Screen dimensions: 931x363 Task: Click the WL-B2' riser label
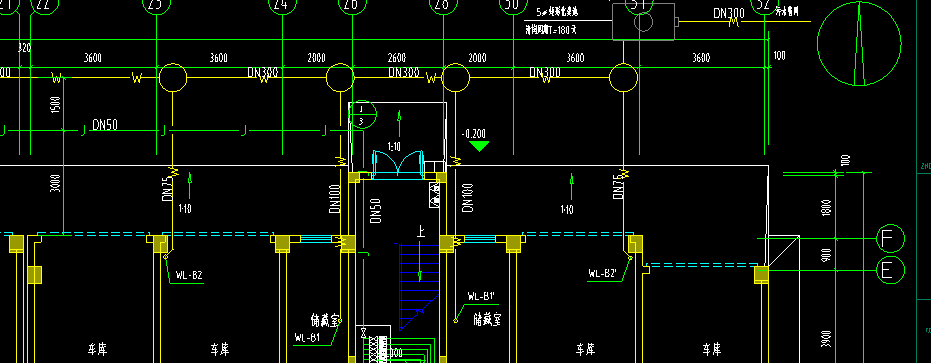(603, 274)
